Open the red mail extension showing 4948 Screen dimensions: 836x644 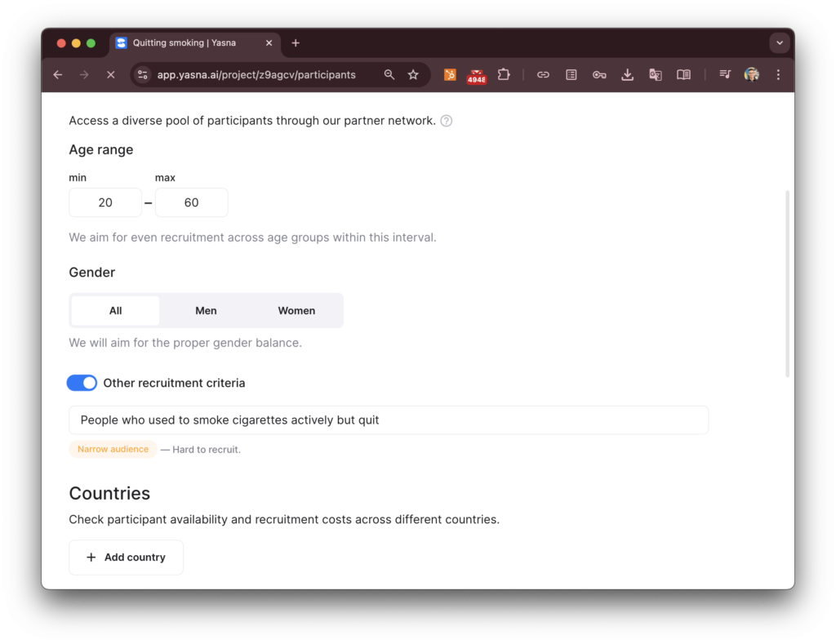(477, 76)
